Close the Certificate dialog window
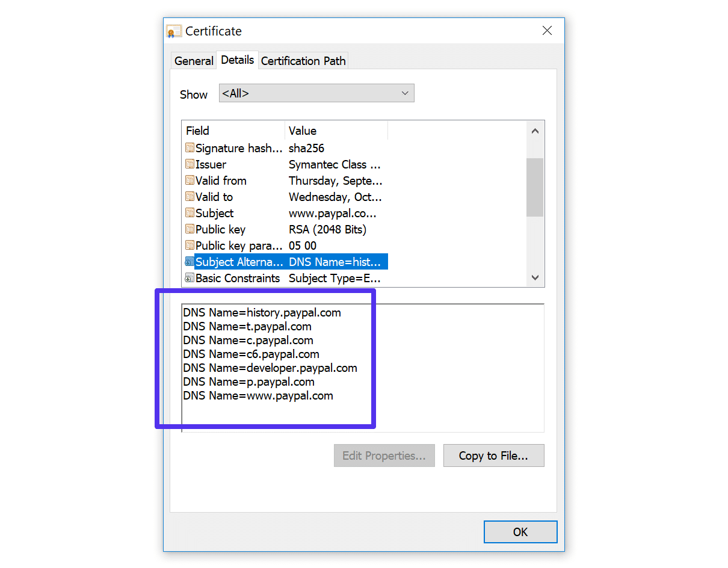The width and height of the screenshot is (728, 568). pyautogui.click(x=547, y=31)
